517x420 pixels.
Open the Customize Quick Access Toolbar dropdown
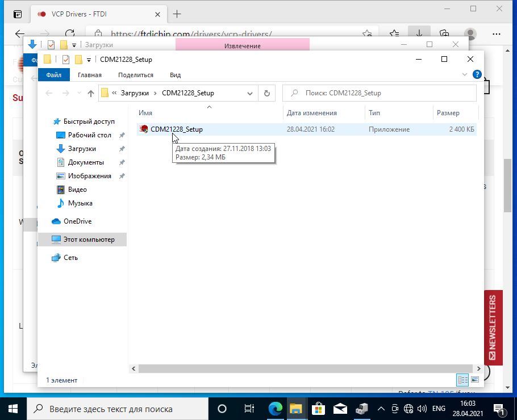coord(89,60)
